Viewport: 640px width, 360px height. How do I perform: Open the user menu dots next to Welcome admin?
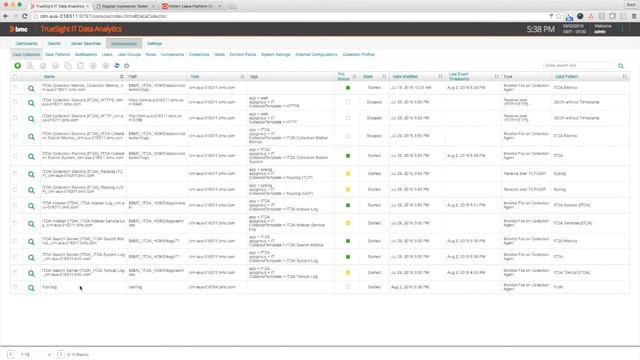pos(622,29)
